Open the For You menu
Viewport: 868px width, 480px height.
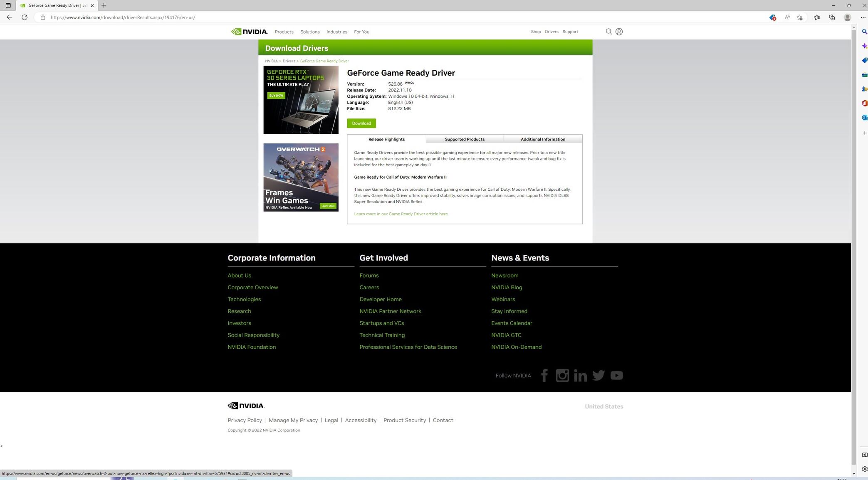(361, 32)
